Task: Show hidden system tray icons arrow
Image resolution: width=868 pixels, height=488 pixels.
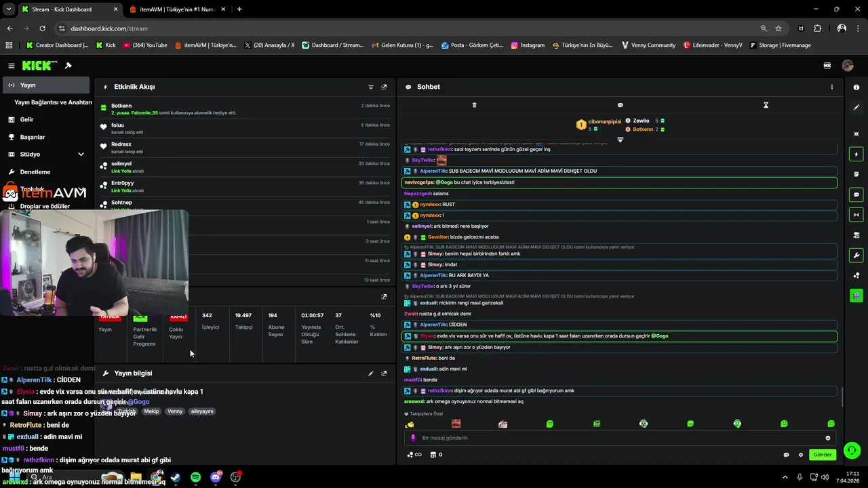Action: [785, 477]
